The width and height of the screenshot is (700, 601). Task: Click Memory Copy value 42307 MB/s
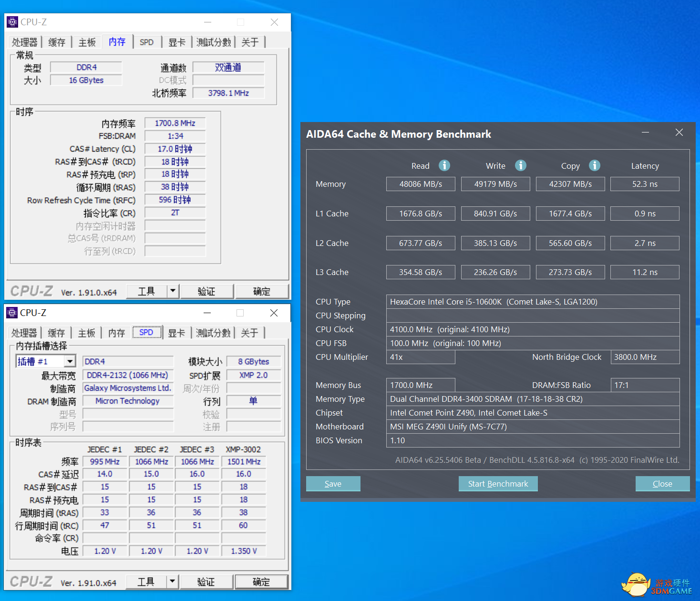click(x=570, y=184)
